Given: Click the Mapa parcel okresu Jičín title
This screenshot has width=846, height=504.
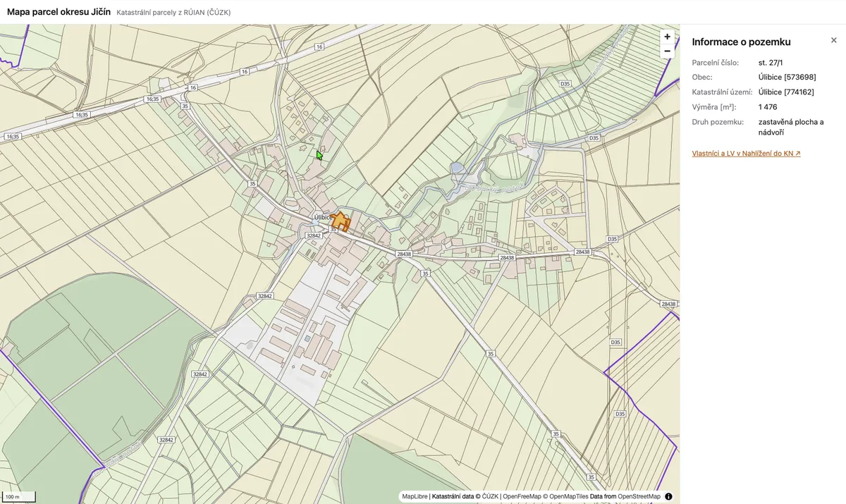Looking at the screenshot, I should coord(59,12).
